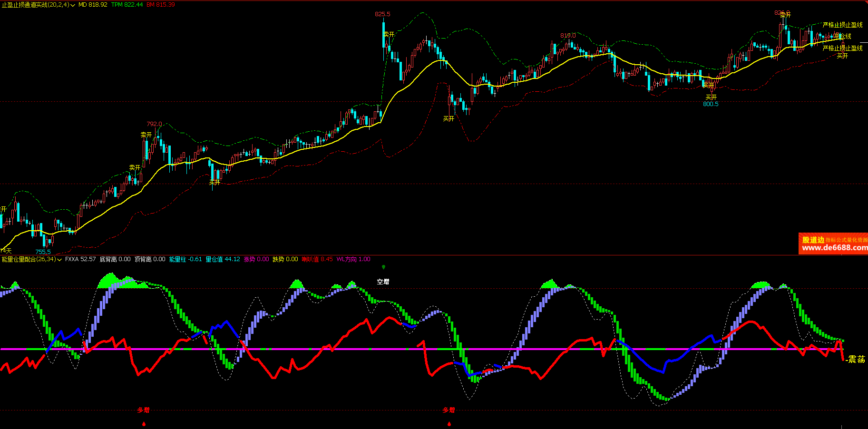
Task: Open the 止盈止损通道实战 indicator dropdown arrow
Action: pyautogui.click(x=73, y=5)
